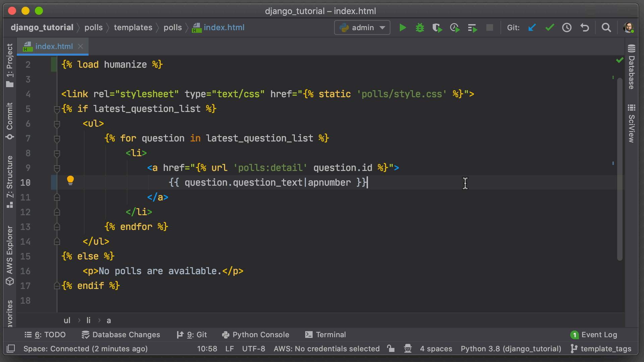Start debugging via the bug icon
Viewport: 644px width, 362px height.
[x=420, y=28]
